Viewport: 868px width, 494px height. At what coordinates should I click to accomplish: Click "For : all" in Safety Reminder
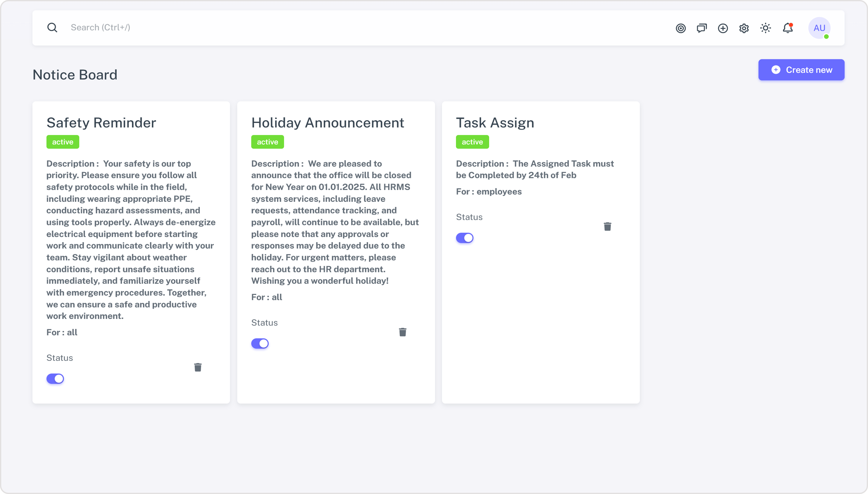62,333
